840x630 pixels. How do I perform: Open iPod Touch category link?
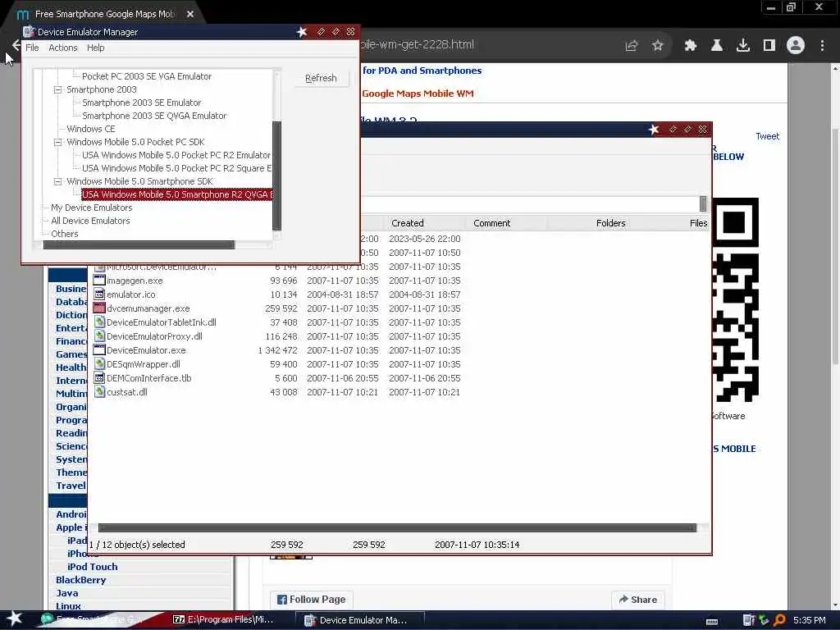(x=92, y=567)
